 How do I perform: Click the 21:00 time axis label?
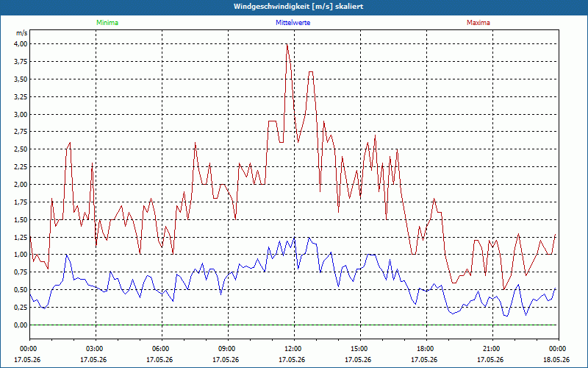(492, 349)
